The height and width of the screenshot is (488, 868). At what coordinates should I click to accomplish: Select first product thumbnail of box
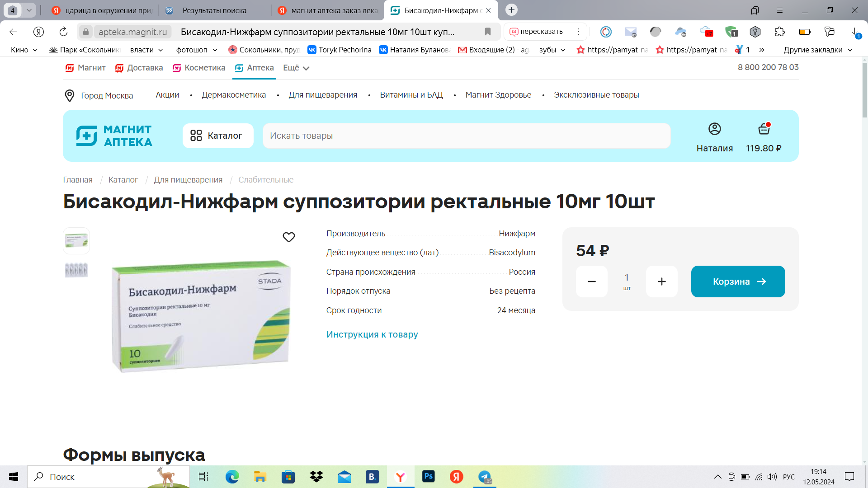pos(76,241)
